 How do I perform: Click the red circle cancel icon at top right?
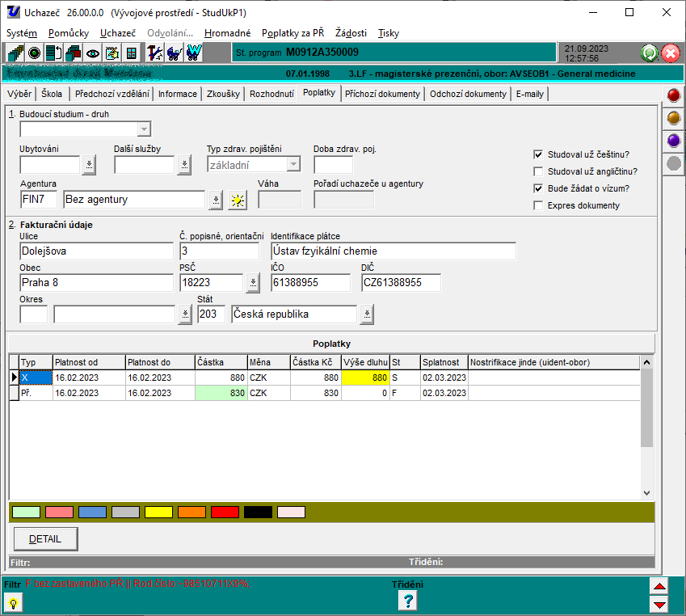[x=671, y=53]
